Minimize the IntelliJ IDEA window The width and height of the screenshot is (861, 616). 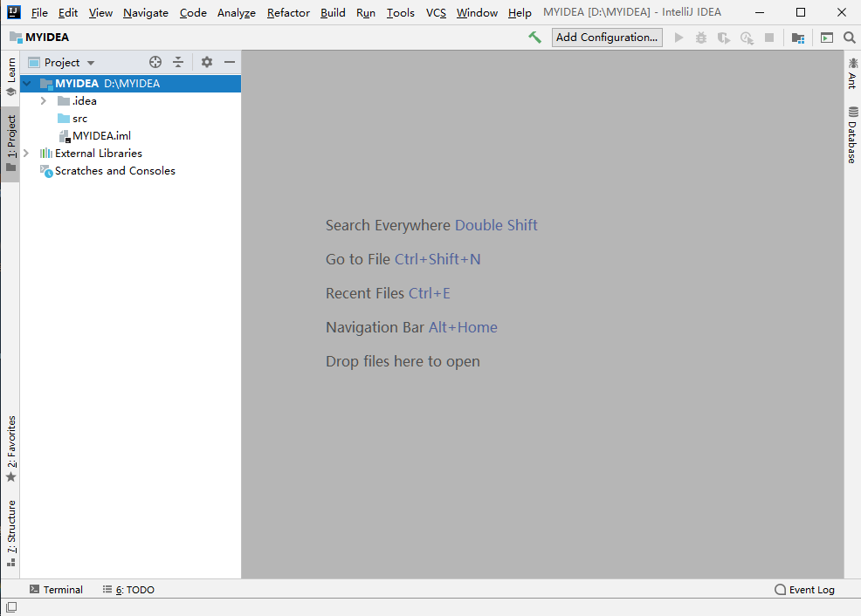point(760,12)
